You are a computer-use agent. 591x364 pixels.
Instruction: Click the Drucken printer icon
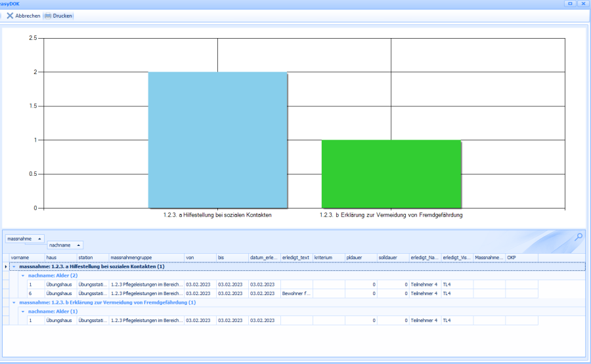click(x=47, y=16)
